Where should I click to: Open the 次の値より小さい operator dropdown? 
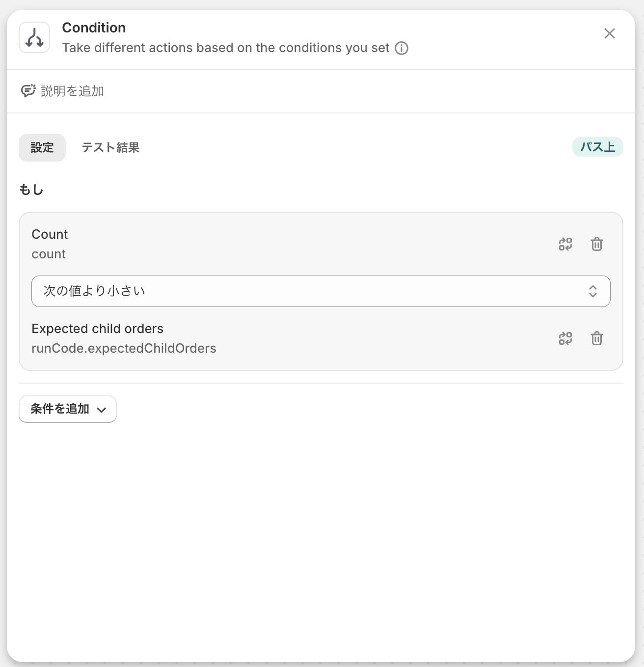(321, 291)
